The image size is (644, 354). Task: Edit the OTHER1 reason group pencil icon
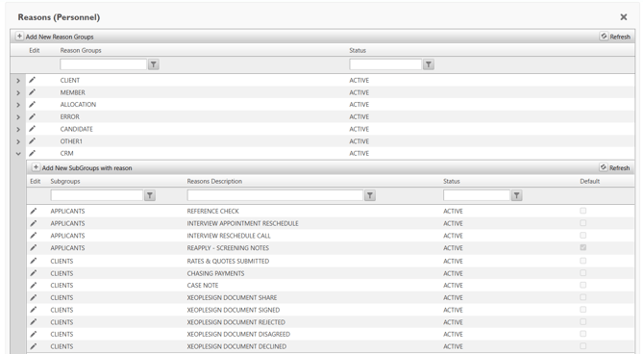(x=32, y=141)
